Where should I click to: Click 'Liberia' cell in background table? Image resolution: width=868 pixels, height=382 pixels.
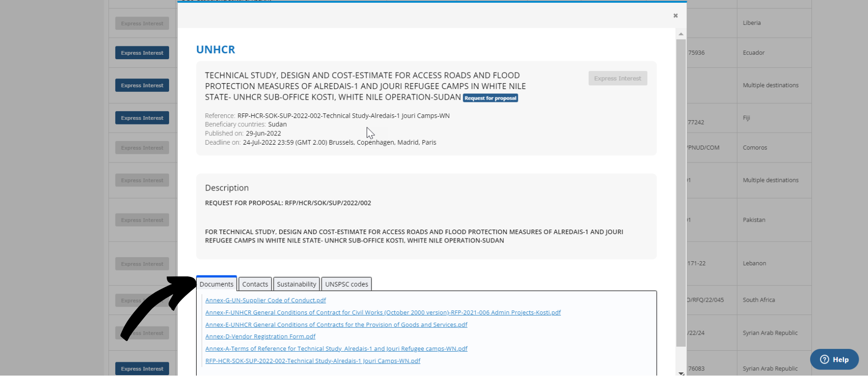[752, 23]
